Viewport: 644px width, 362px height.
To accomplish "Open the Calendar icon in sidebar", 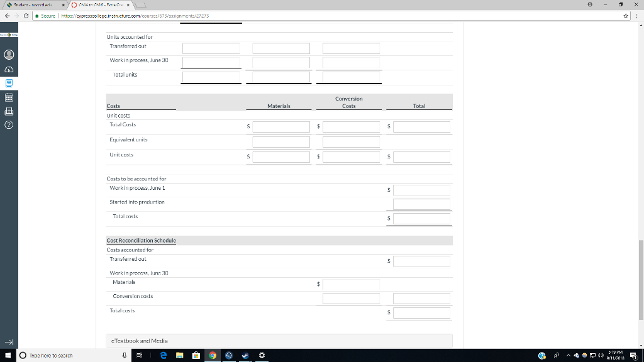I will click(9, 97).
